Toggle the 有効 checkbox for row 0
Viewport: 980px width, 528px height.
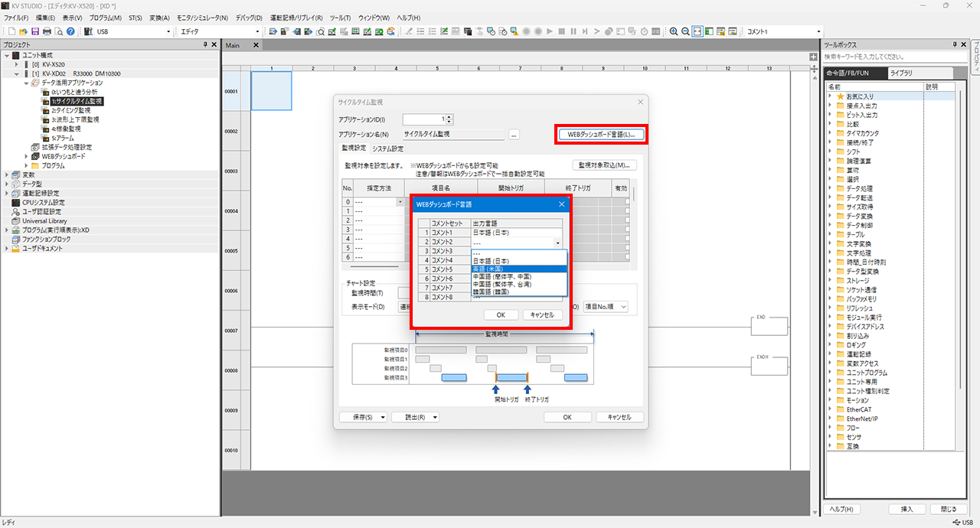(627, 202)
